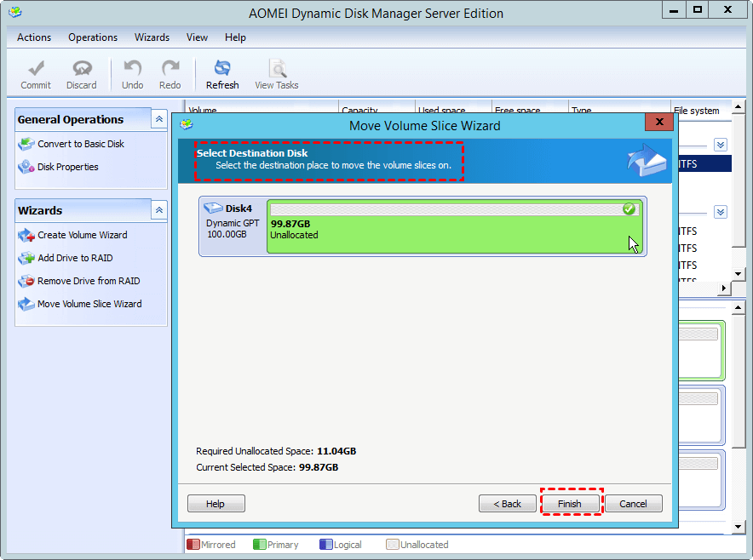Click the Commit checkmark icon
The width and height of the screenshot is (753, 560).
(36, 69)
